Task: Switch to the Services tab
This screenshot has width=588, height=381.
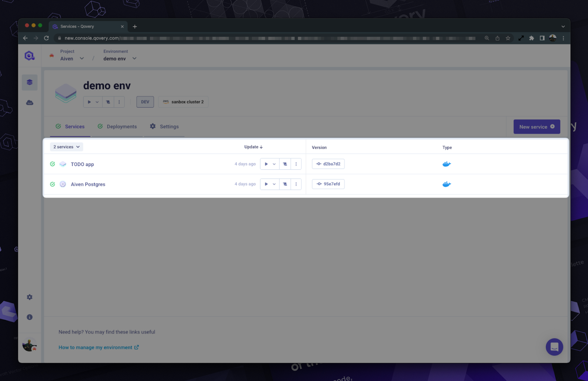Action: point(70,127)
